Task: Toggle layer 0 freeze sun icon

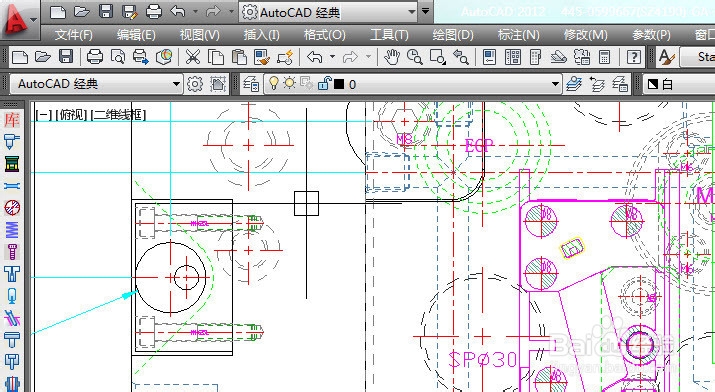Action: coord(290,83)
